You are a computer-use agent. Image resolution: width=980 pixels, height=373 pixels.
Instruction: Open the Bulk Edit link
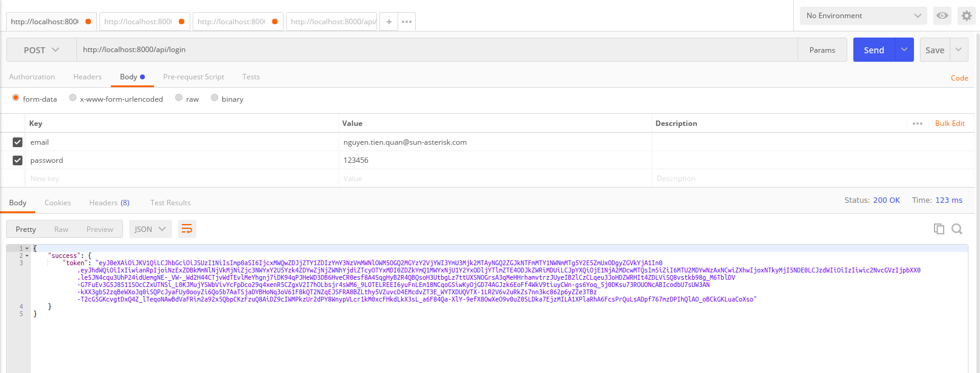pos(950,124)
